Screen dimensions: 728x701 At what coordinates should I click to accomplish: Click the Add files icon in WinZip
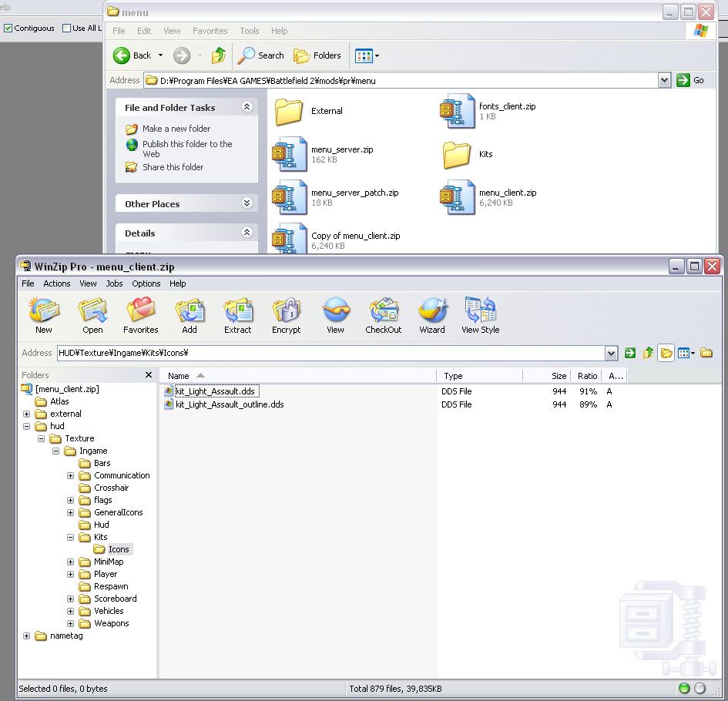189,311
